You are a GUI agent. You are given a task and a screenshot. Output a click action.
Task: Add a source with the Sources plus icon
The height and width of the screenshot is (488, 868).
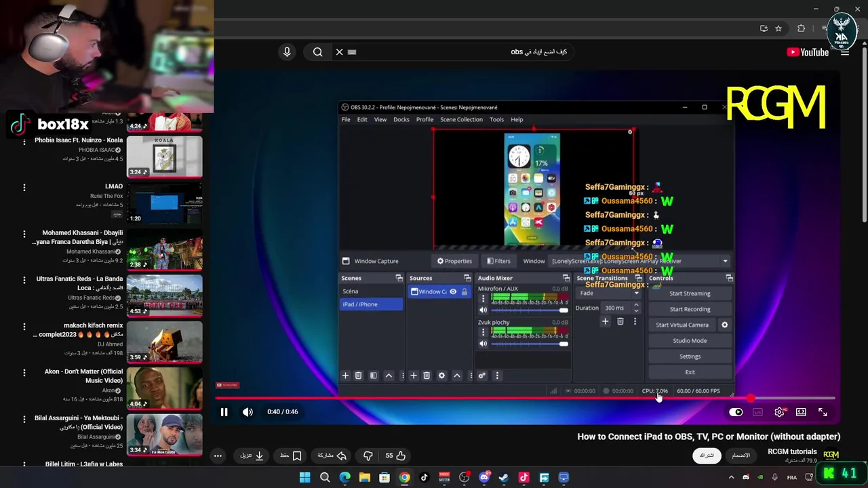(x=413, y=375)
